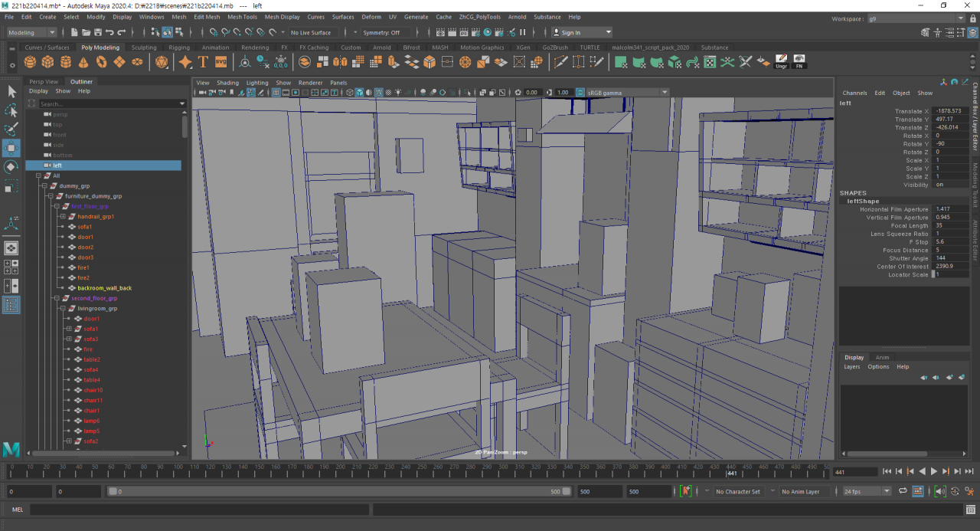The image size is (980, 531).
Task: Click the polygon cube shelf icon
Action: 48,62
